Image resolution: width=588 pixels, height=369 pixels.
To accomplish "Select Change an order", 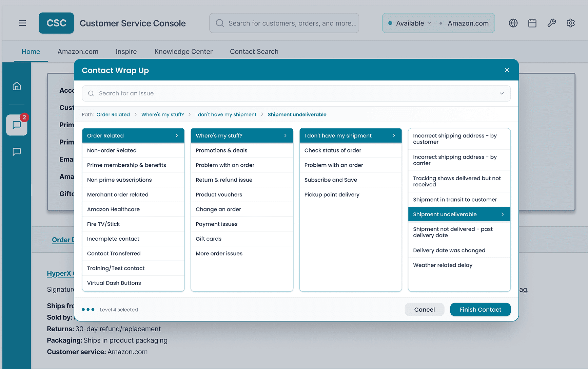I will click(242, 209).
